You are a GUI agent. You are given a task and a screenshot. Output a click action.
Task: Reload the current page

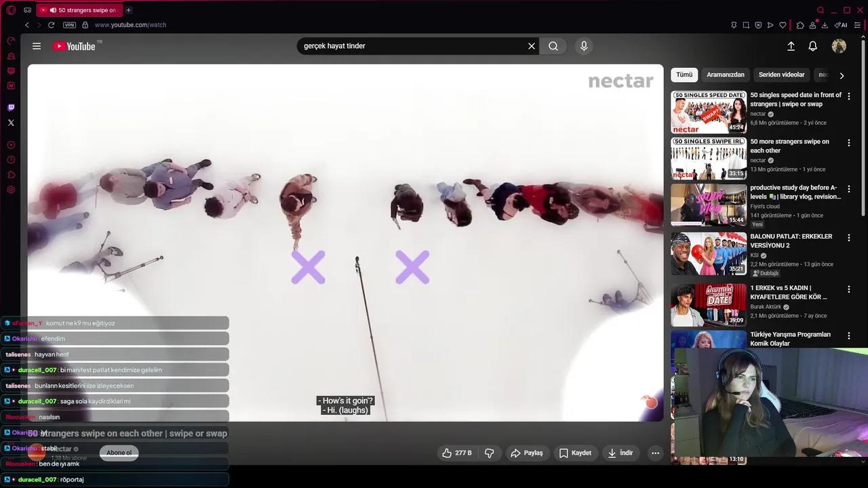[51, 25]
